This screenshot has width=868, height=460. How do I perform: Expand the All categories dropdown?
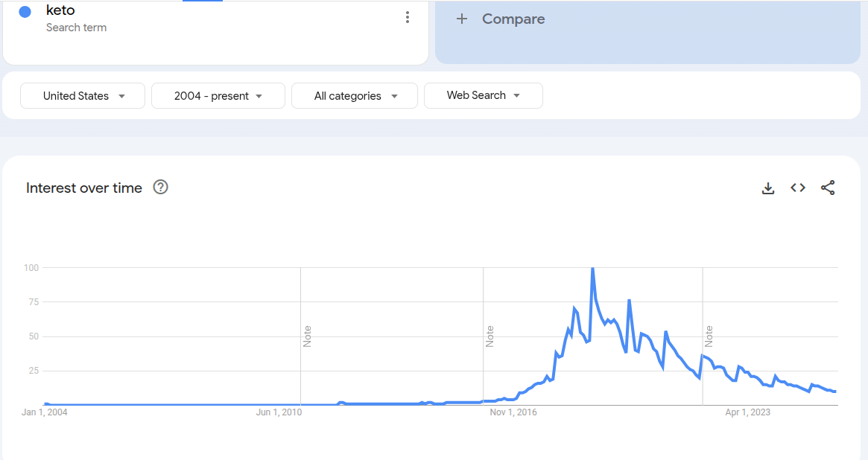[x=355, y=96]
